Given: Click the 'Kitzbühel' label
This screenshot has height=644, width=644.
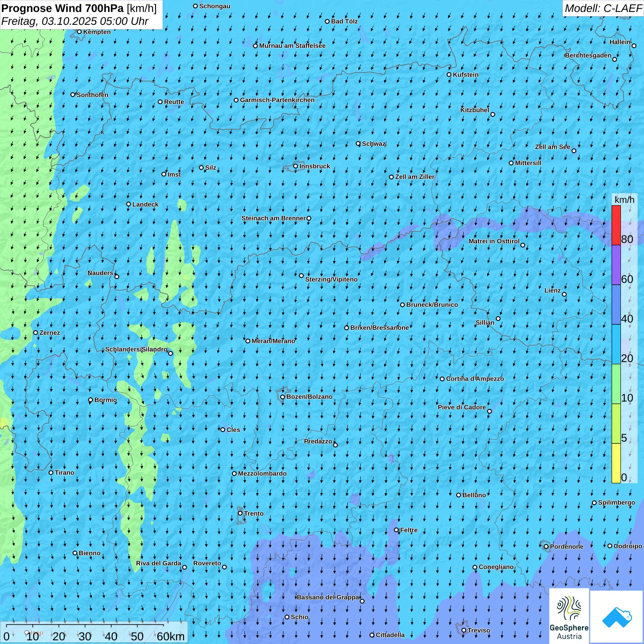Looking at the screenshot, I should (475, 110).
